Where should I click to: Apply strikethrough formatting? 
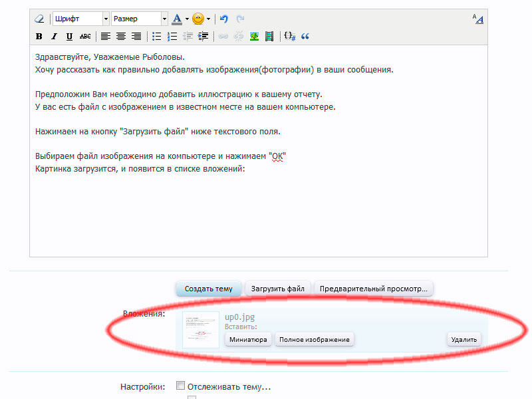85,37
